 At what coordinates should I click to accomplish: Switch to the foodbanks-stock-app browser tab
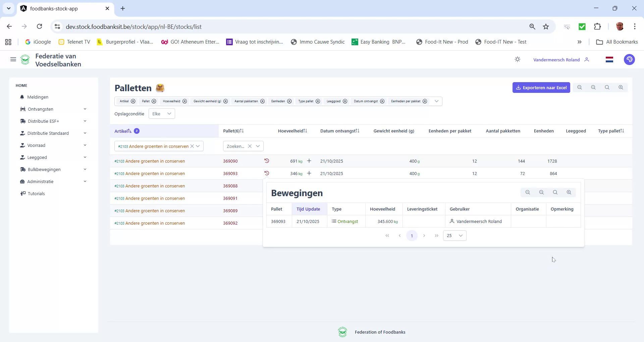[54, 8]
